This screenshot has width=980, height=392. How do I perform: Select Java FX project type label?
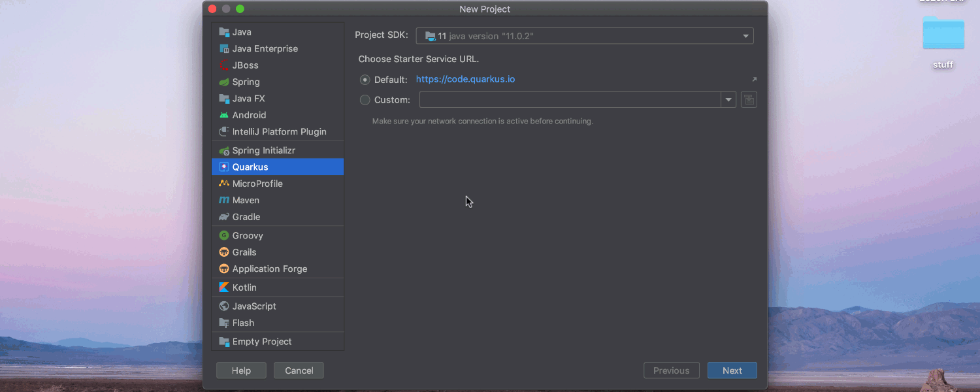tap(249, 99)
